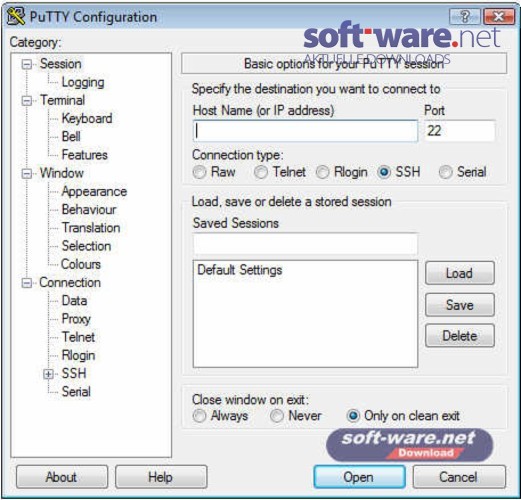Click the title bar help question mark

pyautogui.click(x=465, y=16)
